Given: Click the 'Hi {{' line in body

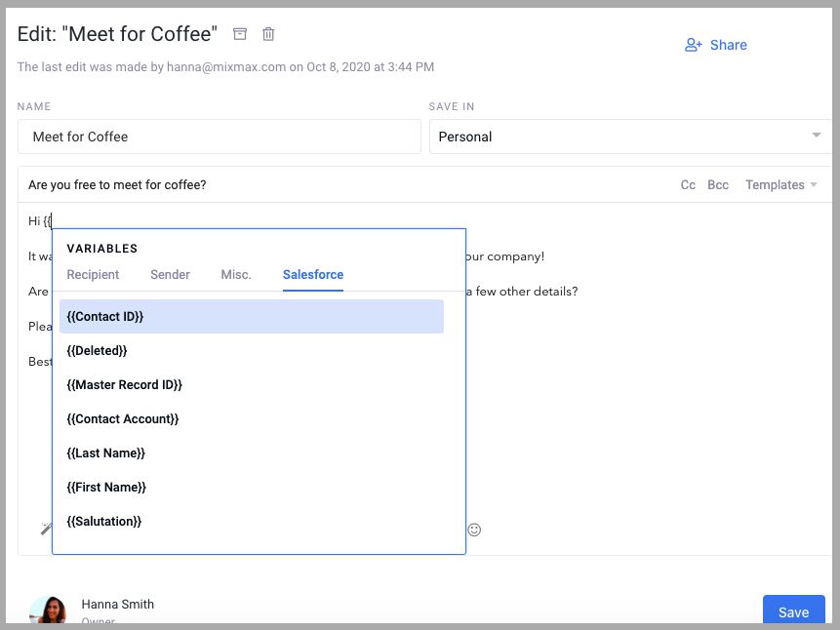Looking at the screenshot, I should click(40, 220).
